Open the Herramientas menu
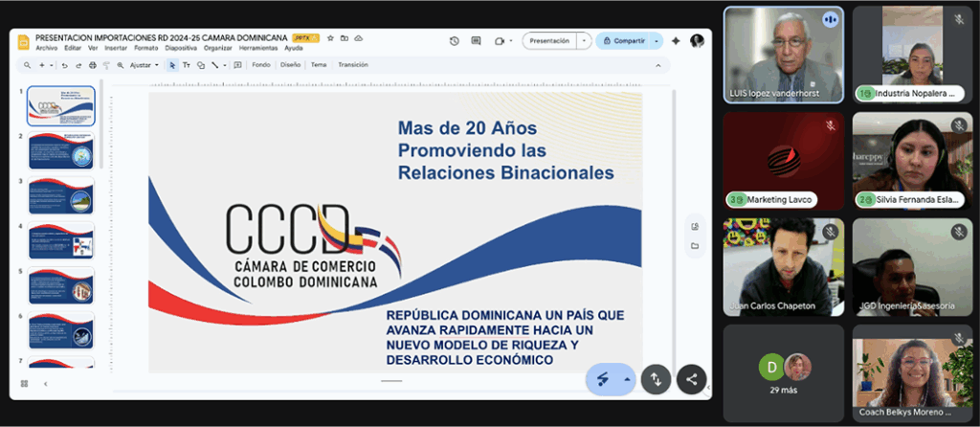 pos(258,48)
